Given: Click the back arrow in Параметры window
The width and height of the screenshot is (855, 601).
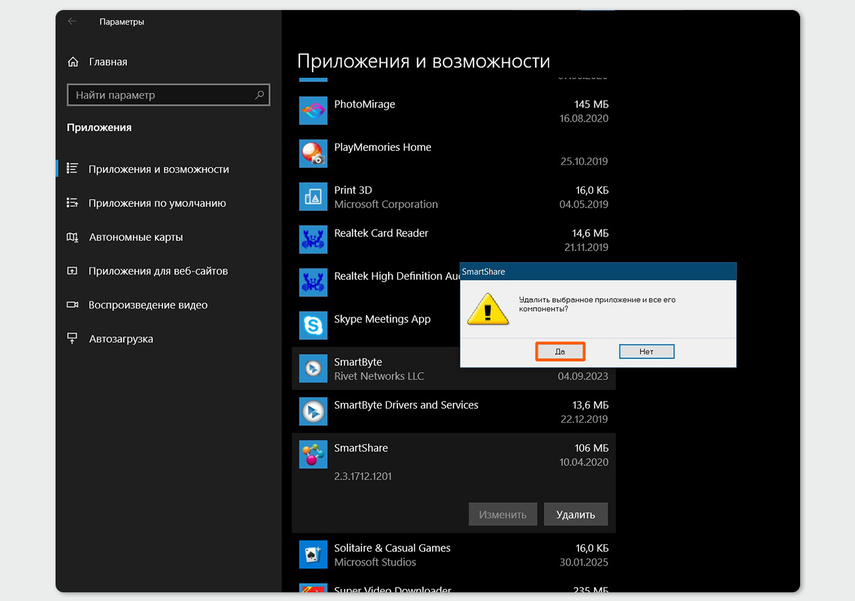Looking at the screenshot, I should [72, 21].
